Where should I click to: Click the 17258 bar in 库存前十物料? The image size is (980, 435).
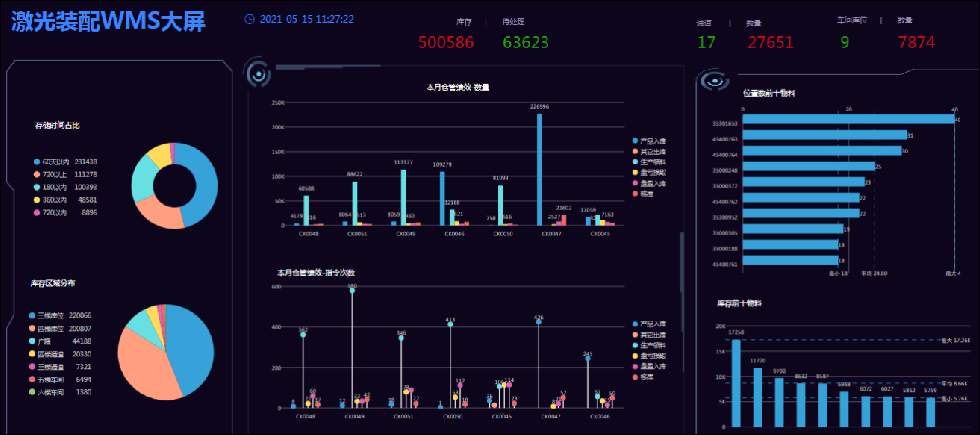736,383
